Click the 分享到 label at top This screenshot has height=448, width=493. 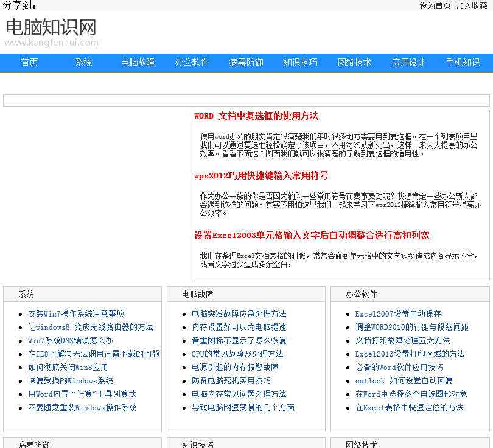(19, 5)
